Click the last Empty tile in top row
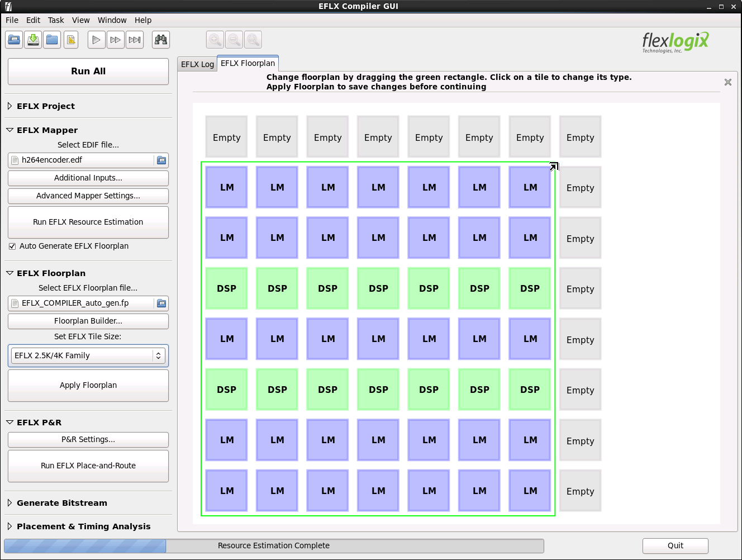742x560 pixels. 581,137
